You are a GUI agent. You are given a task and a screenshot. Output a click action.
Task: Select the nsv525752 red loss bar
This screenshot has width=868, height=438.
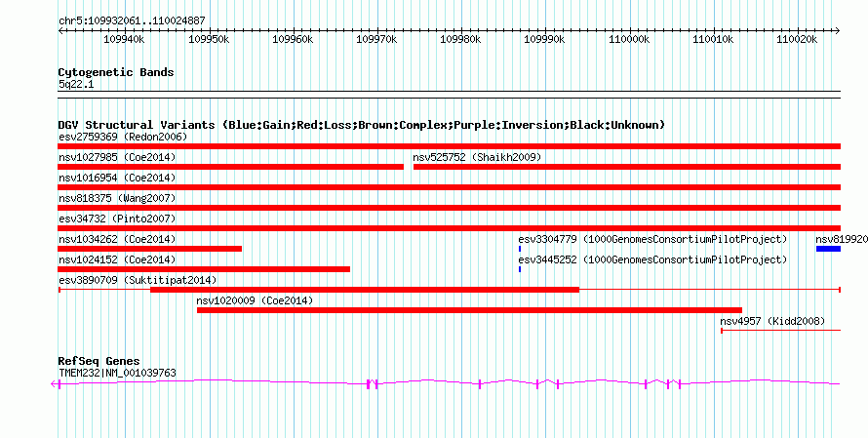[x=627, y=167]
